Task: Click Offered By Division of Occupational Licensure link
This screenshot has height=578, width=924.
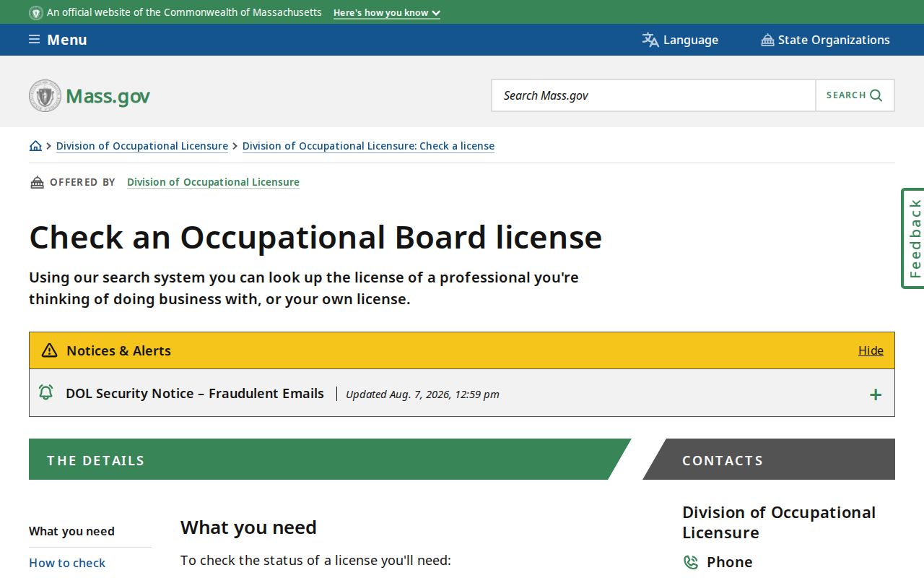Action: (213, 182)
